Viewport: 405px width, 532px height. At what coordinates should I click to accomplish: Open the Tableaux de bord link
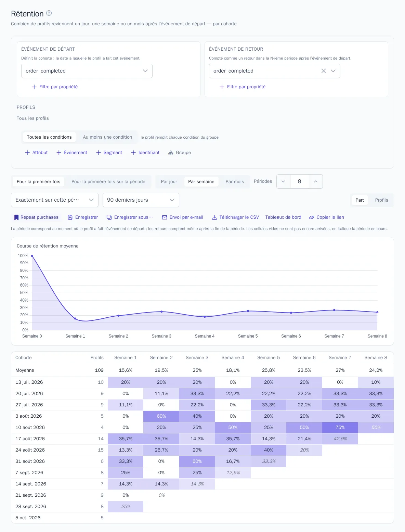click(283, 217)
